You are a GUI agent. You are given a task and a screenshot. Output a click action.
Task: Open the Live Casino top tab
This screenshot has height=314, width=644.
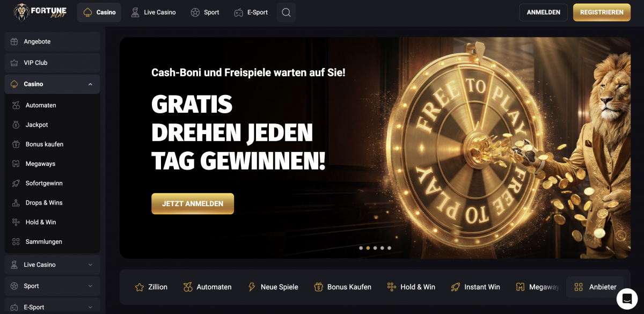pos(153,12)
